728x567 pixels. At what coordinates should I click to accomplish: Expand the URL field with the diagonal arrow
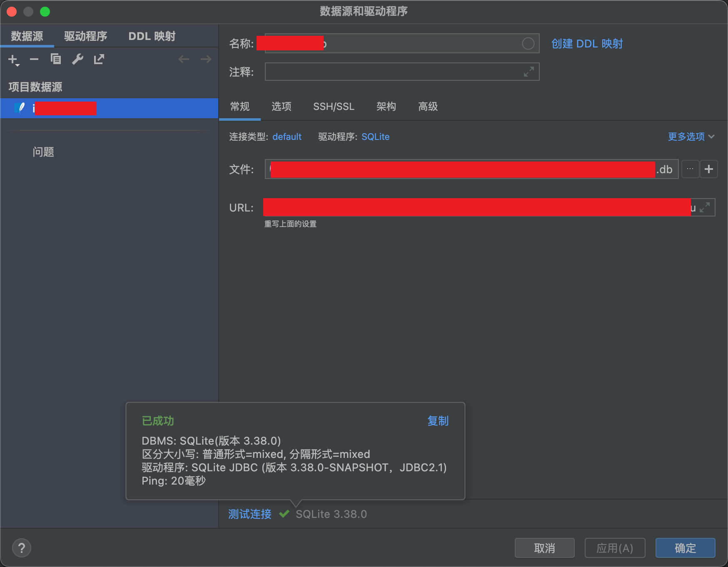coord(706,207)
